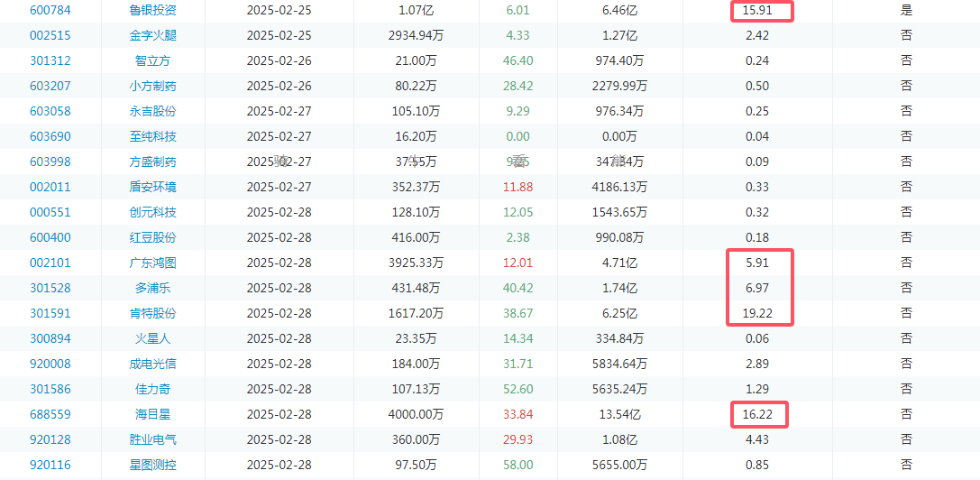Open stock code 603207 link
The height and width of the screenshot is (480, 980).
[x=50, y=86]
